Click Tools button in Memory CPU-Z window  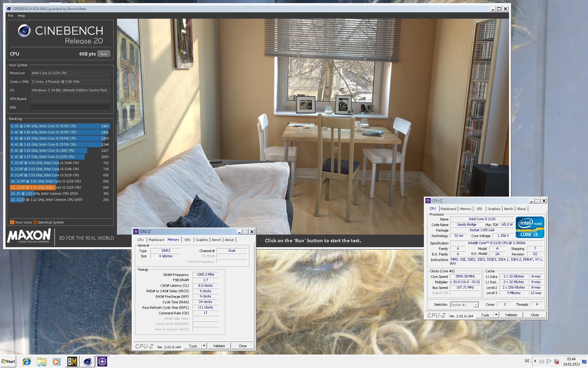pos(193,346)
